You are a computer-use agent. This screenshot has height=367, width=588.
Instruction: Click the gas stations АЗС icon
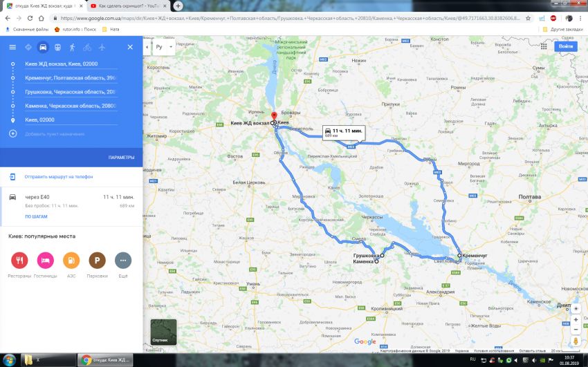(x=71, y=261)
